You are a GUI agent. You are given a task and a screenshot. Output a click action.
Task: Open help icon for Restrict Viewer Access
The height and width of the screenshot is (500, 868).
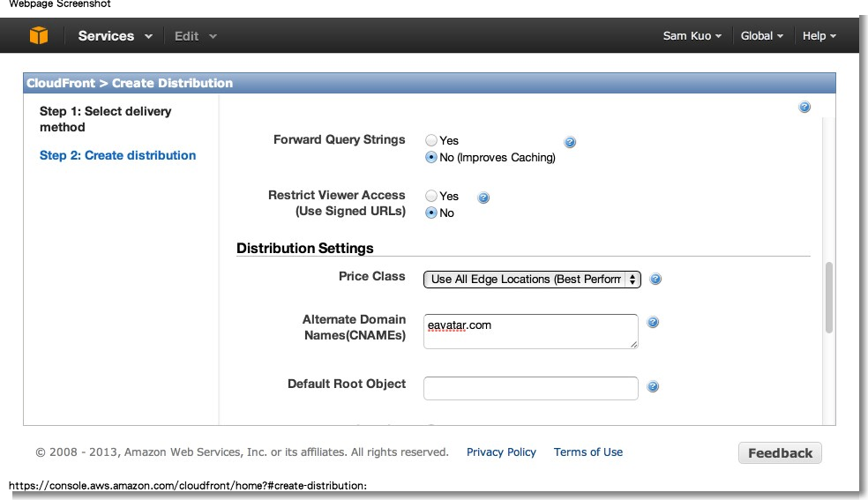(483, 198)
